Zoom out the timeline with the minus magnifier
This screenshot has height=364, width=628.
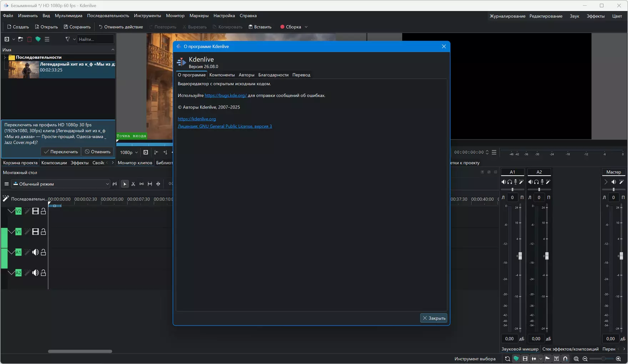(x=585, y=359)
